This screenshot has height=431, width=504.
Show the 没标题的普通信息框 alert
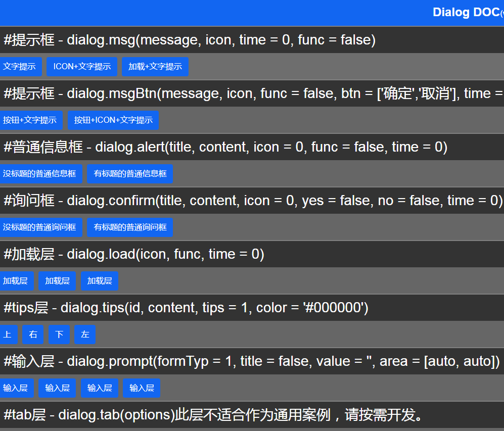point(41,174)
